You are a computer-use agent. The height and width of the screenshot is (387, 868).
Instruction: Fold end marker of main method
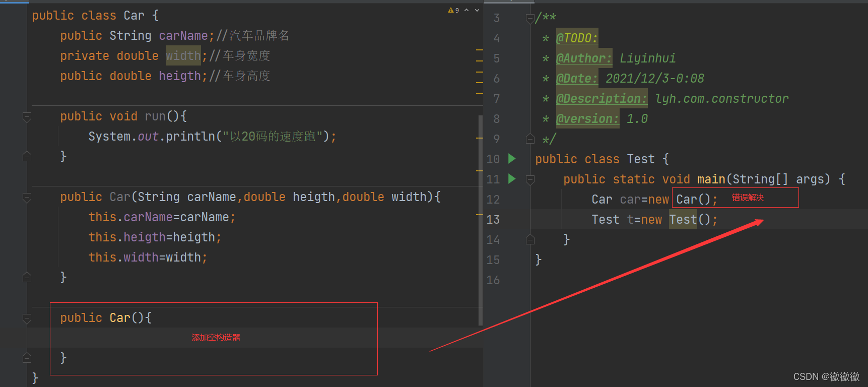(x=530, y=239)
